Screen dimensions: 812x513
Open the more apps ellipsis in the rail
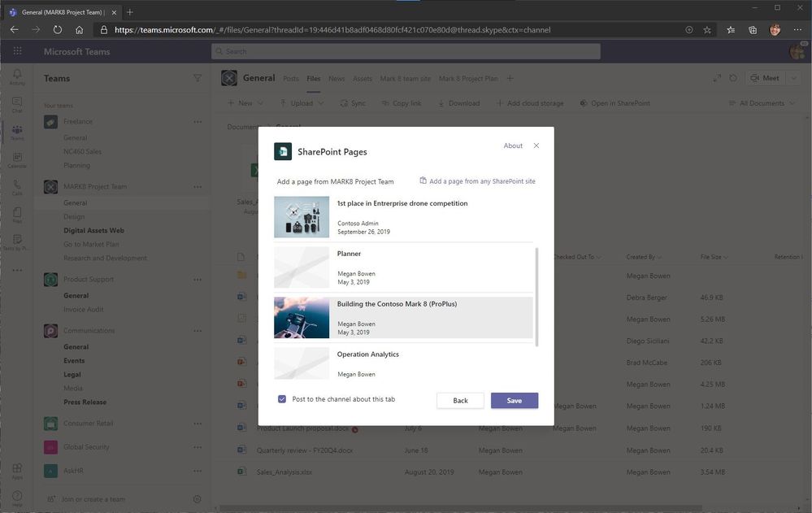[x=17, y=270]
